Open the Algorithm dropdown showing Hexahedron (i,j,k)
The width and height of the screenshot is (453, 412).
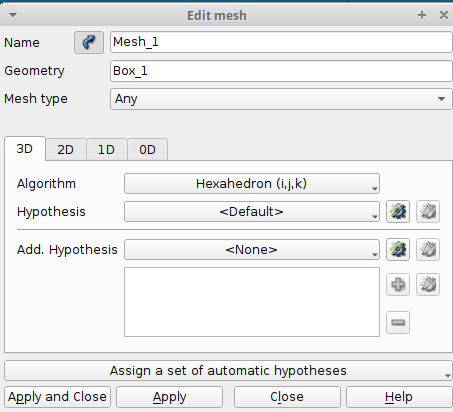click(252, 184)
